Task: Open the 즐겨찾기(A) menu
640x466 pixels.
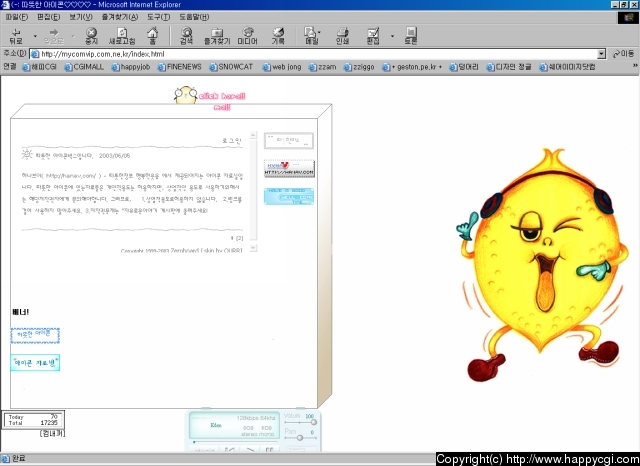Action: click(120, 17)
